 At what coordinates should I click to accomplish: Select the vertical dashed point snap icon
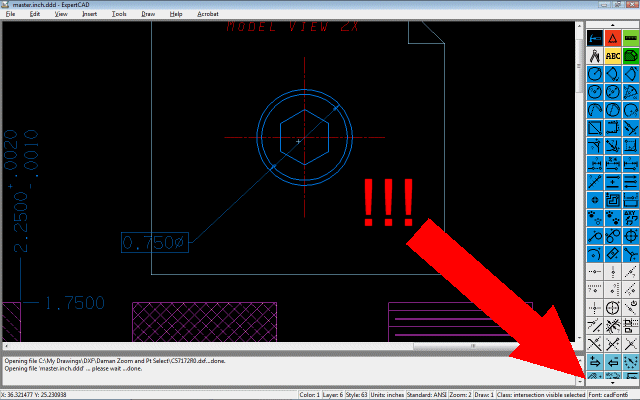(613, 272)
